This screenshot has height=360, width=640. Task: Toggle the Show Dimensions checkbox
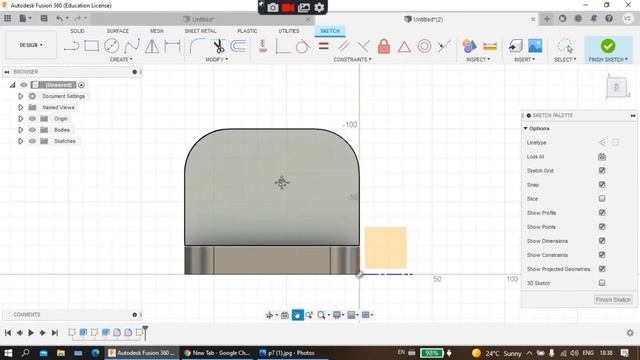602,241
